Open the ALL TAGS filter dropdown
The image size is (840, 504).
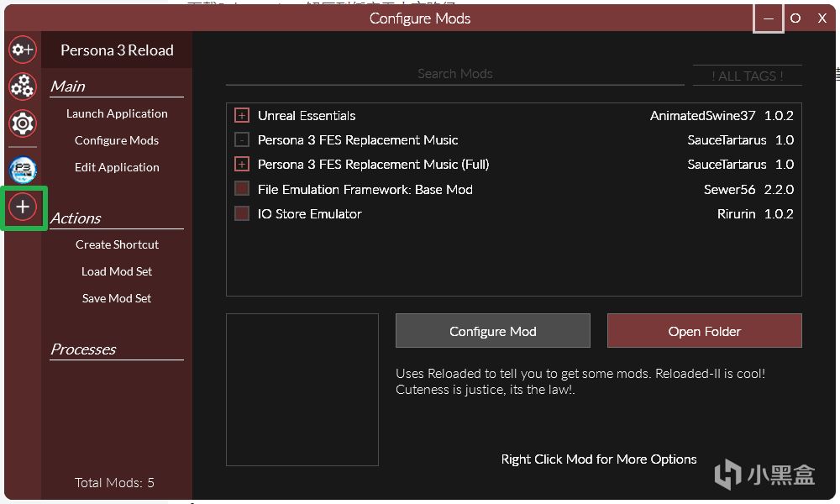coord(748,76)
